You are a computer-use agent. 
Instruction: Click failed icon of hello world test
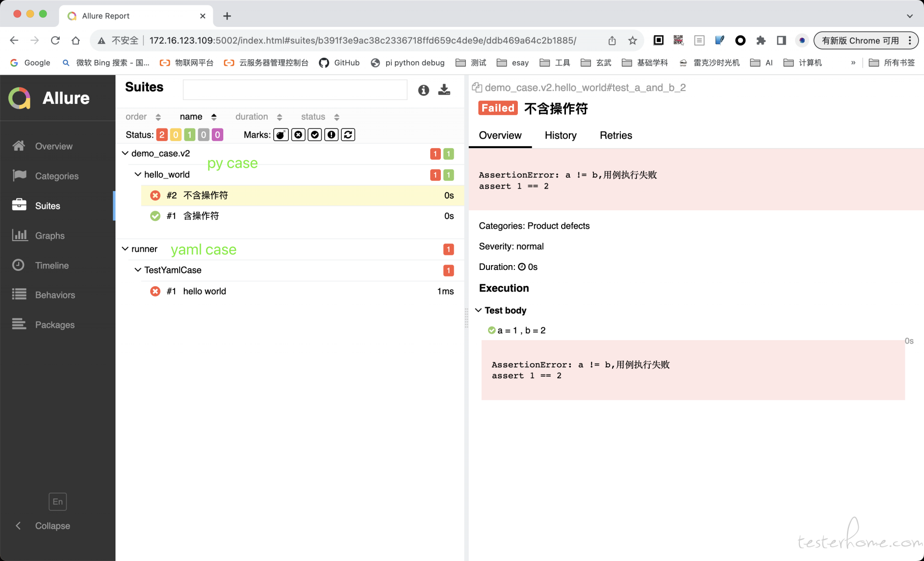tap(155, 291)
